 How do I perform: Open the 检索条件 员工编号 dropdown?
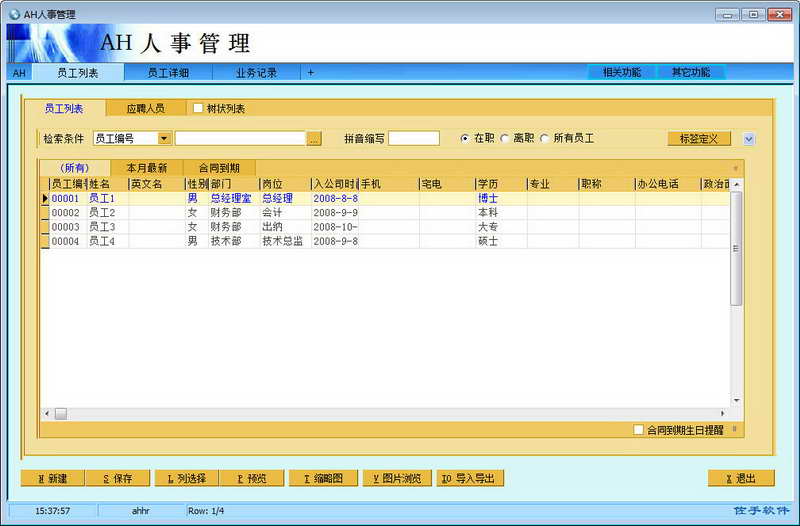tap(165, 139)
